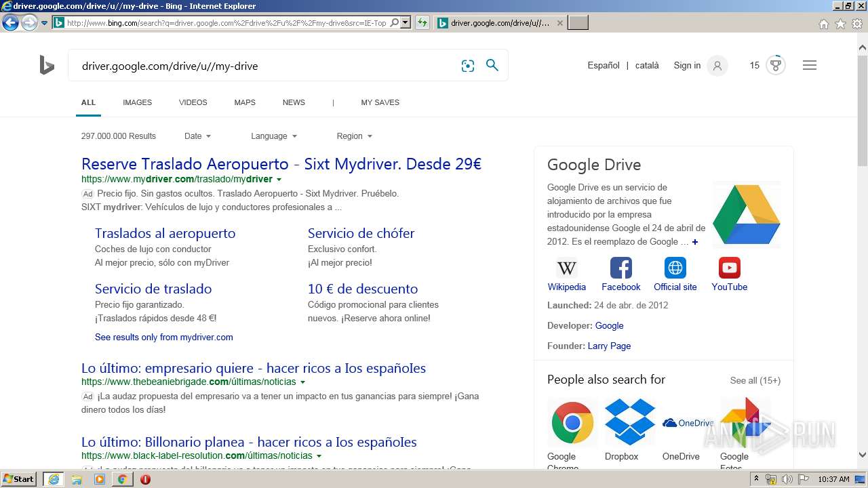
Task: Switch to the MY SAVES tab
Action: pos(380,102)
